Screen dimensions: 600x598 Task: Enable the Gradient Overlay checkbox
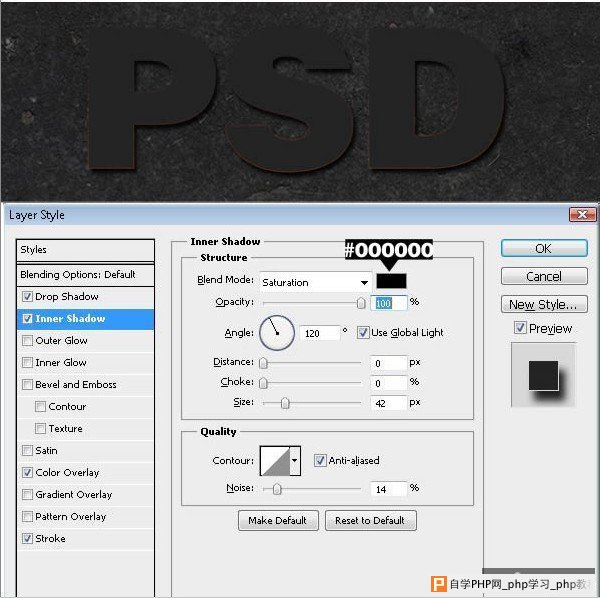click(x=27, y=494)
